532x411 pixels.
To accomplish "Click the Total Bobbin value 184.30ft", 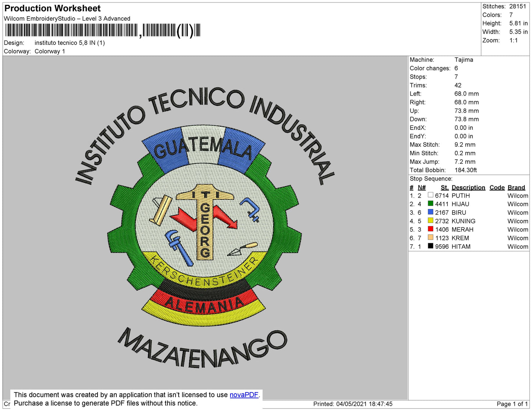I will [465, 170].
